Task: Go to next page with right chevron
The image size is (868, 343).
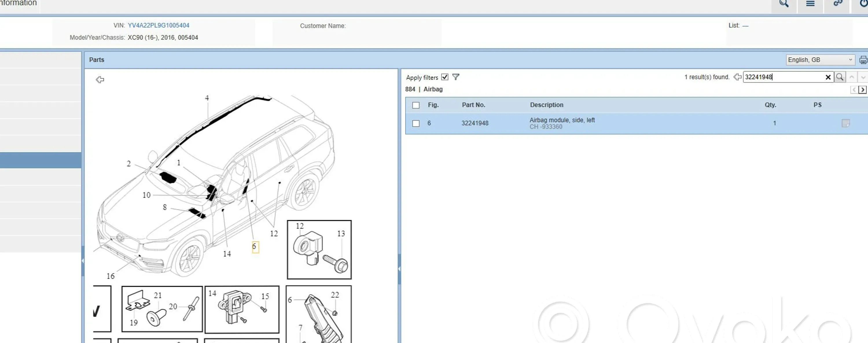Action: [x=862, y=90]
